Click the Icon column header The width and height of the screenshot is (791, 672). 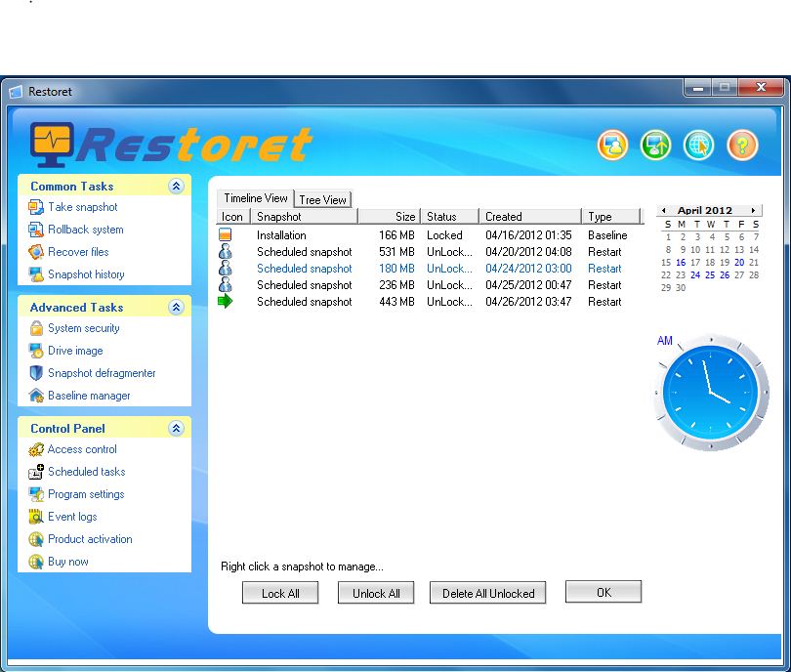233,217
